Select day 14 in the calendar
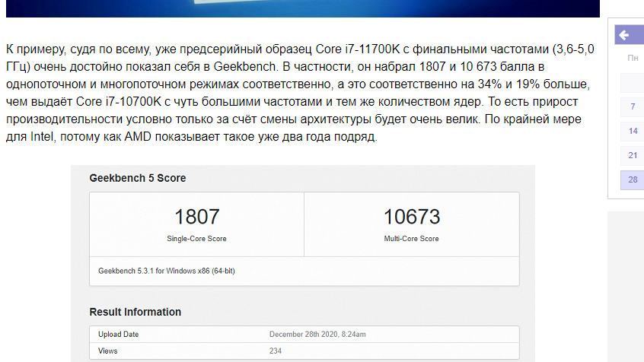 pos(633,132)
